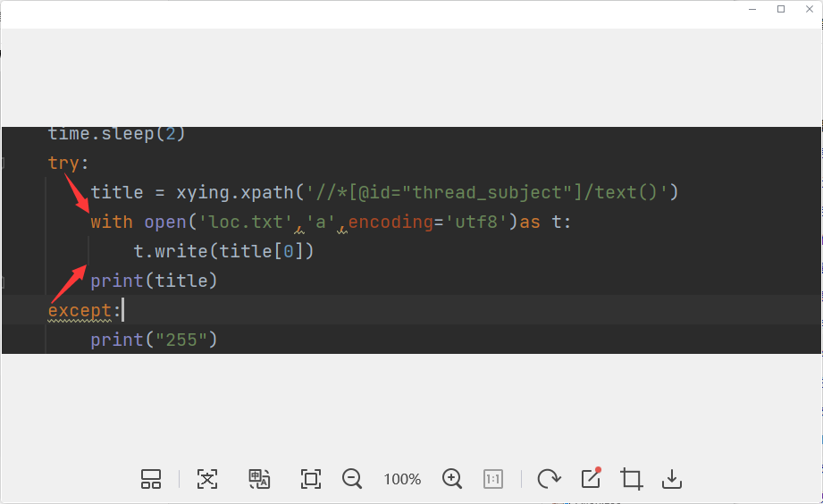Show image at 1:1 actual size
Image resolution: width=823 pixels, height=504 pixels.
tap(493, 479)
